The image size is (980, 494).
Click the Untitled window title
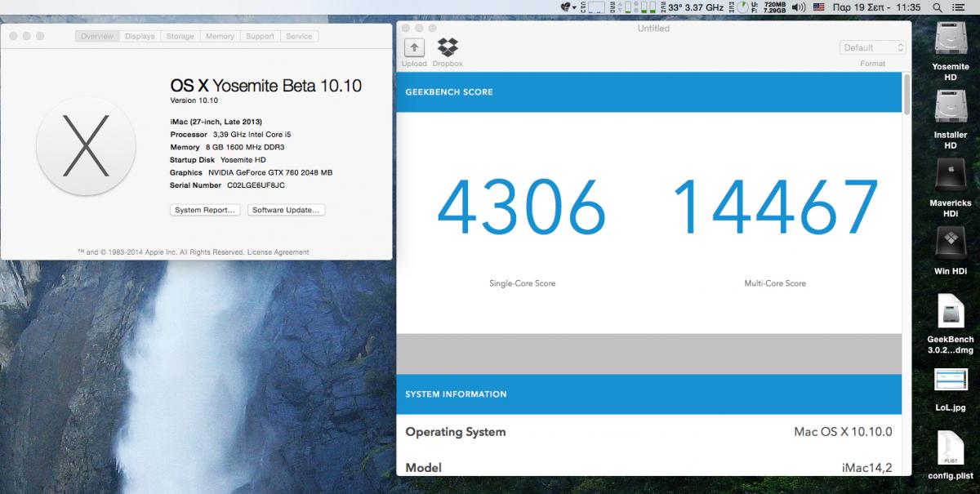(x=653, y=29)
